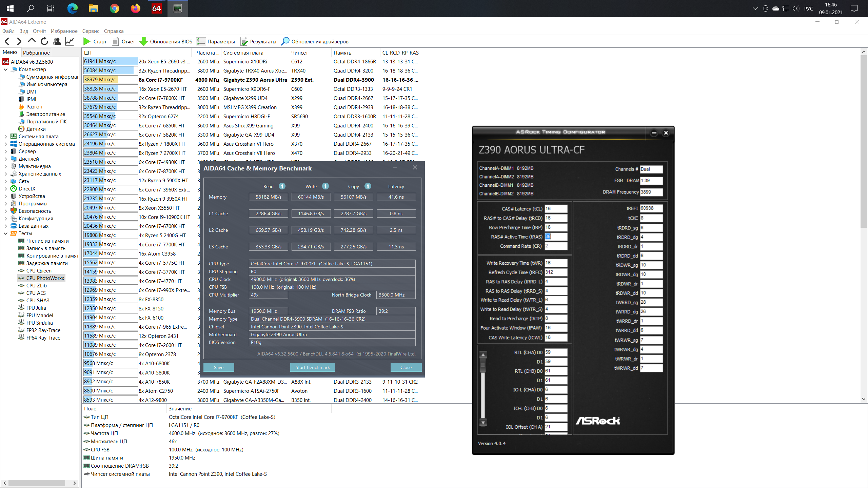Click the Обновления драйверов magnifier icon
The height and width of the screenshot is (488, 868).
coord(285,41)
